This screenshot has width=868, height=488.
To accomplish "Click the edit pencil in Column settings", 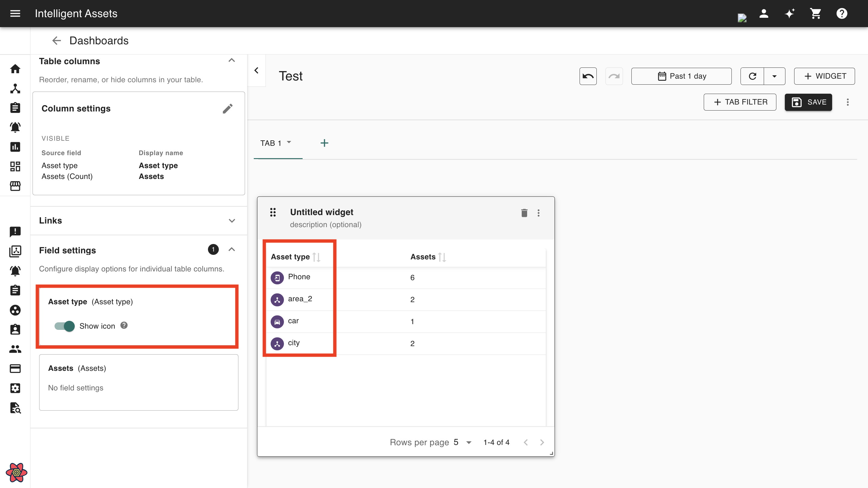I will pyautogui.click(x=228, y=108).
